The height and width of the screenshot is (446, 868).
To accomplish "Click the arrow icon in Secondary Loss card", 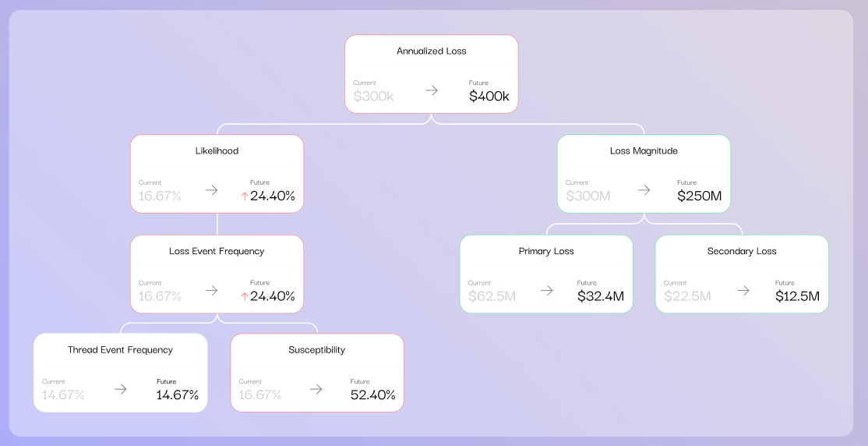I will [x=743, y=290].
